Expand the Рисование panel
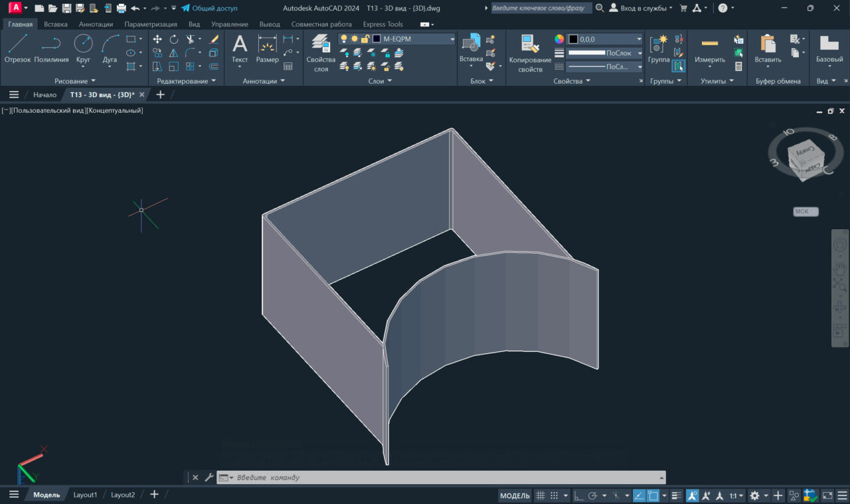850x504 pixels. [x=74, y=81]
